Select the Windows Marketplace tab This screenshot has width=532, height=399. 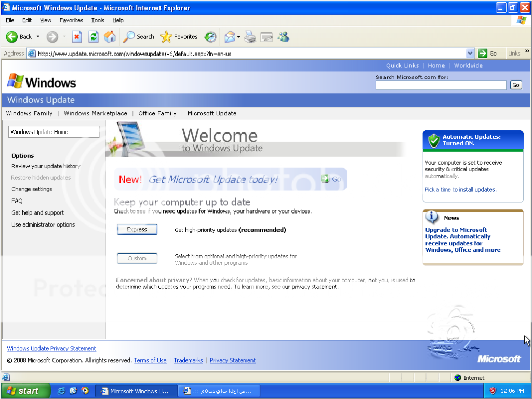pos(96,113)
